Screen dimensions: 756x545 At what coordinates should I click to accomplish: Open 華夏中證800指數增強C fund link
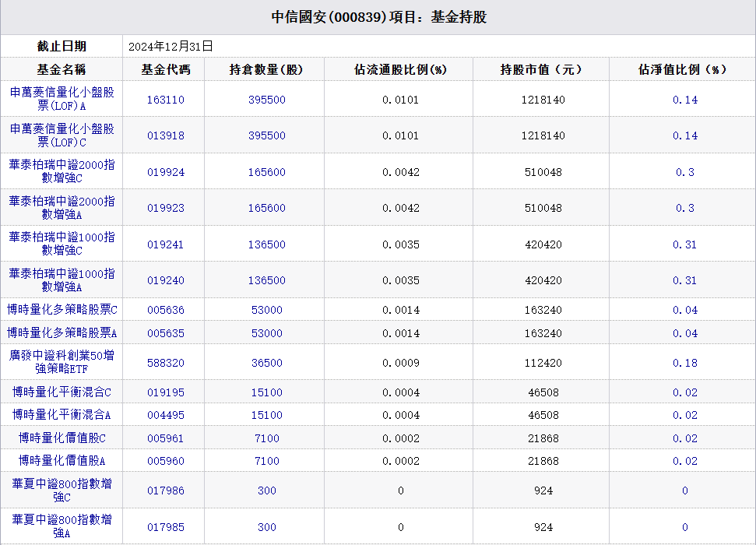coord(62,490)
